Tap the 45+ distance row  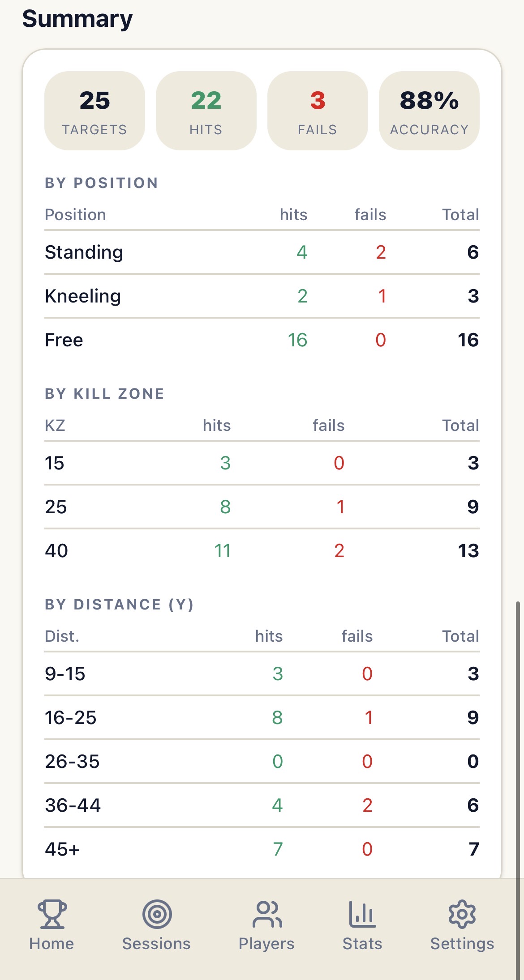262,849
